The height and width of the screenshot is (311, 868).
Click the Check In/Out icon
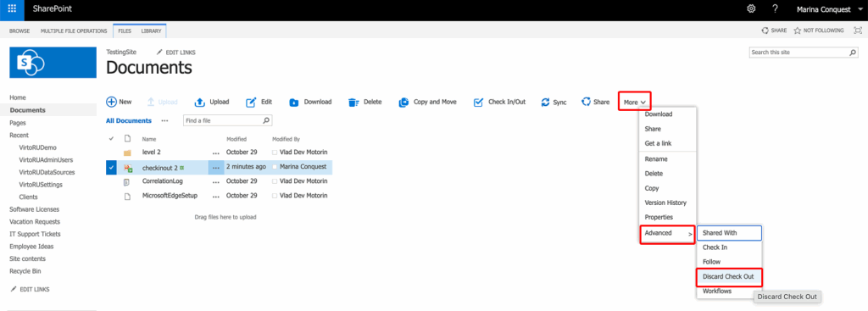click(479, 103)
